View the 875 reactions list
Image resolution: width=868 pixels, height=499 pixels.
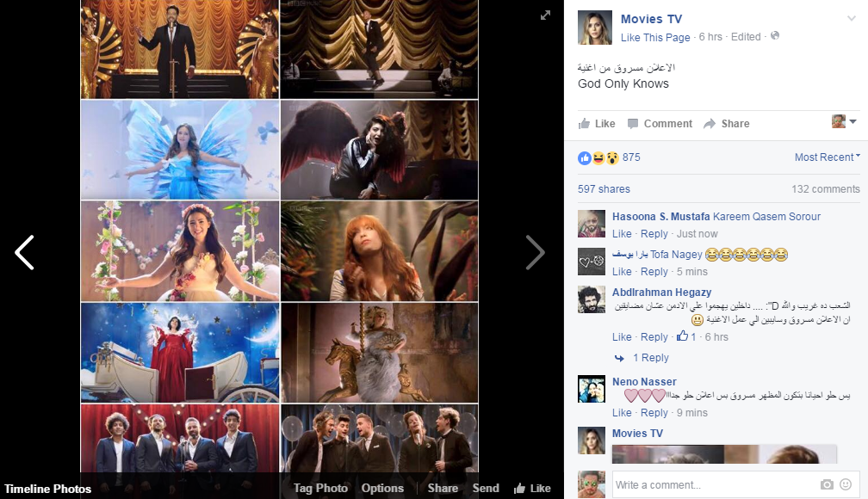pyautogui.click(x=631, y=157)
